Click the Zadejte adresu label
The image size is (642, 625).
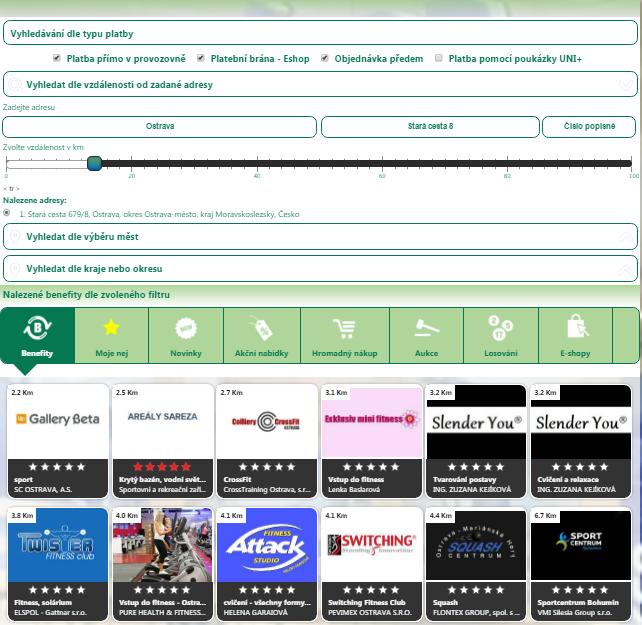(29, 107)
